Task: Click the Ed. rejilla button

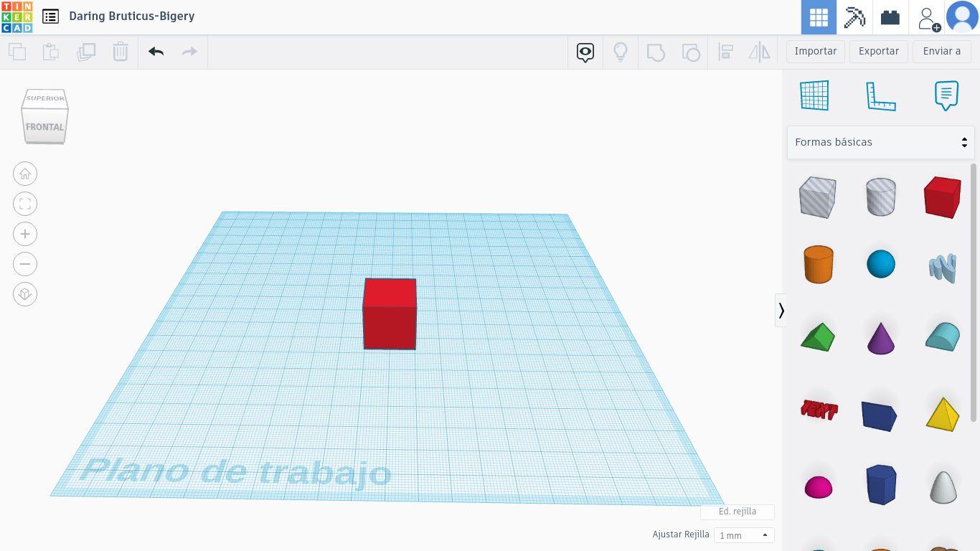Action: point(738,512)
